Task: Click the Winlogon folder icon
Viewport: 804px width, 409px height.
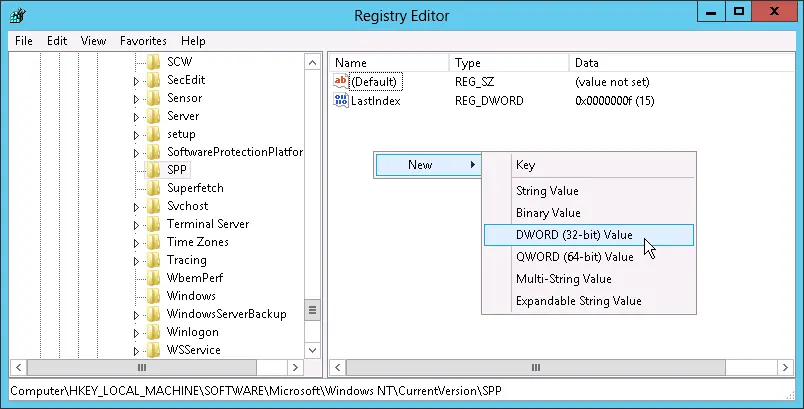Action: pos(153,332)
